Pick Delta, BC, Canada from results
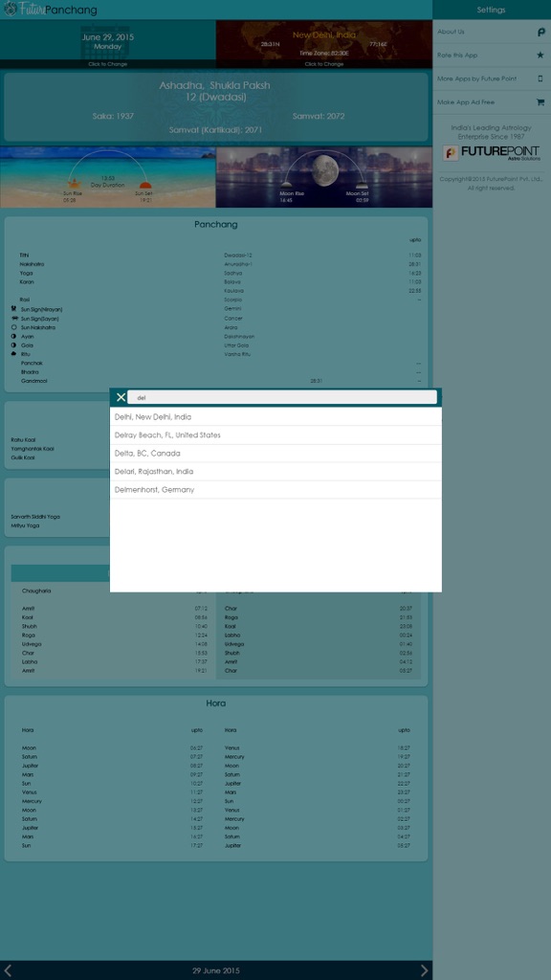 (x=275, y=453)
